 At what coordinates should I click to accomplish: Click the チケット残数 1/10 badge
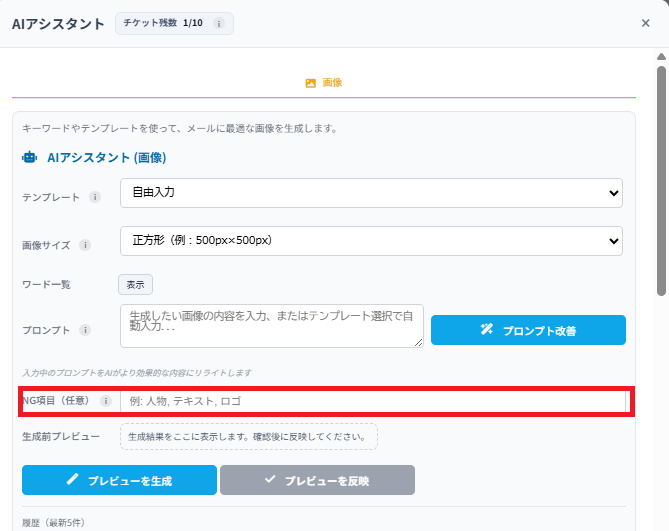[174, 23]
